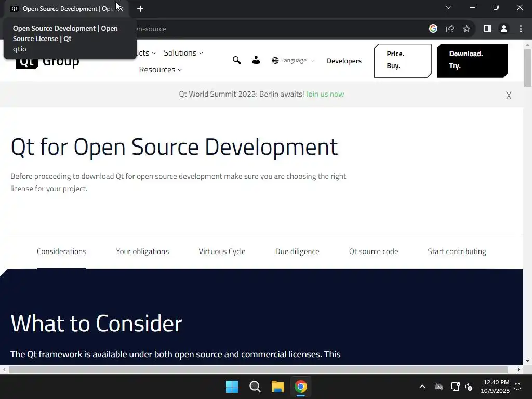This screenshot has height=399, width=532.
Task: Share this page icon
Action: (450, 29)
